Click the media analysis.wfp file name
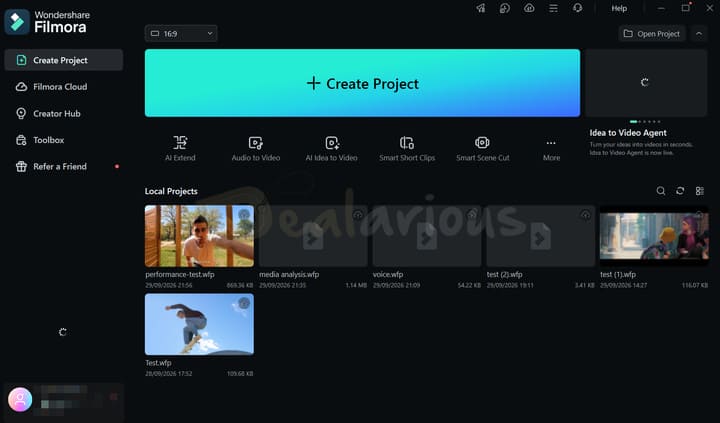Screen dimensions: 720x423 pos(289,274)
